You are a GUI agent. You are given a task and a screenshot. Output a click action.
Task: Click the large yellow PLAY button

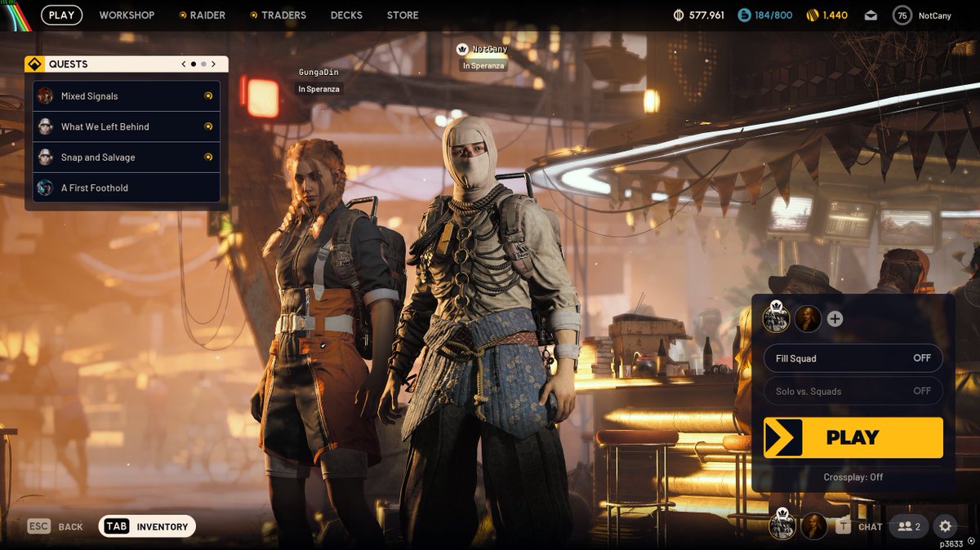click(853, 437)
